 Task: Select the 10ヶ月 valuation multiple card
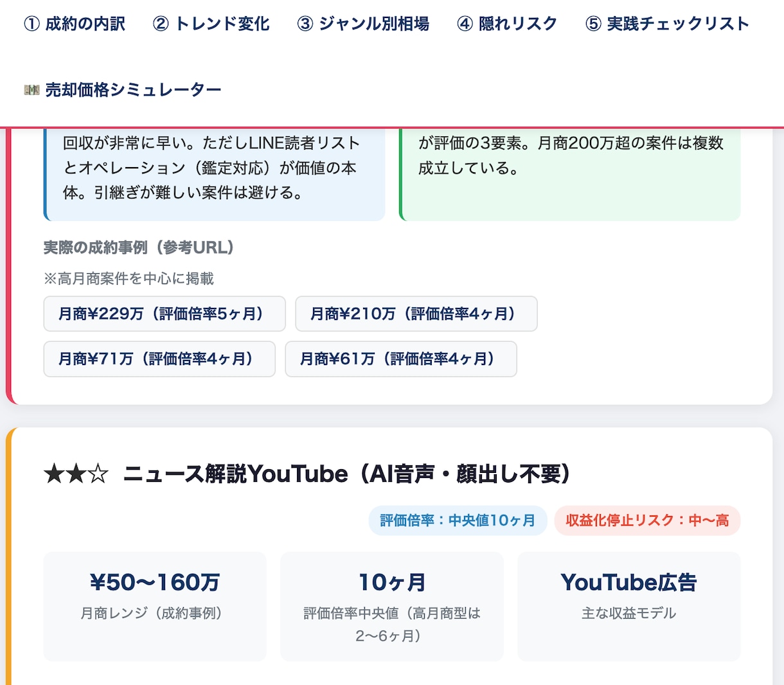[x=392, y=606]
